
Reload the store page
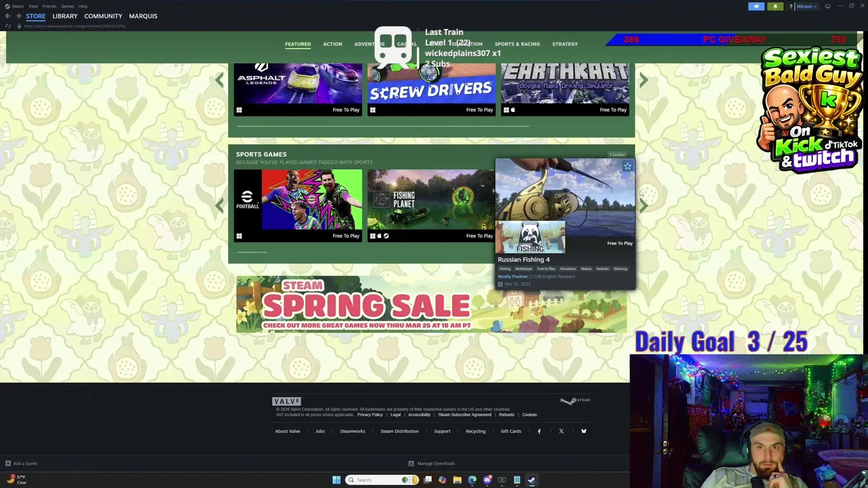pos(7,26)
